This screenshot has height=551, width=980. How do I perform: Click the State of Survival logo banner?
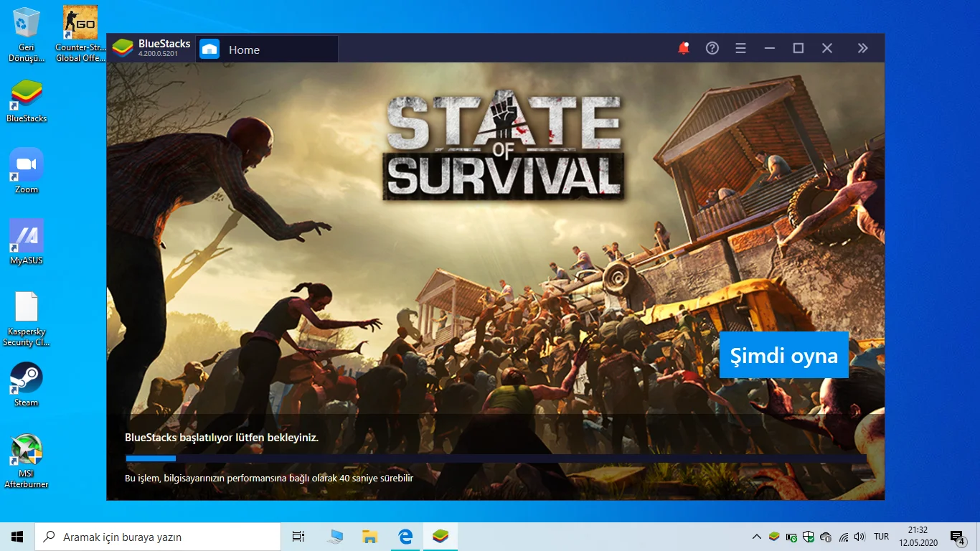click(x=504, y=146)
